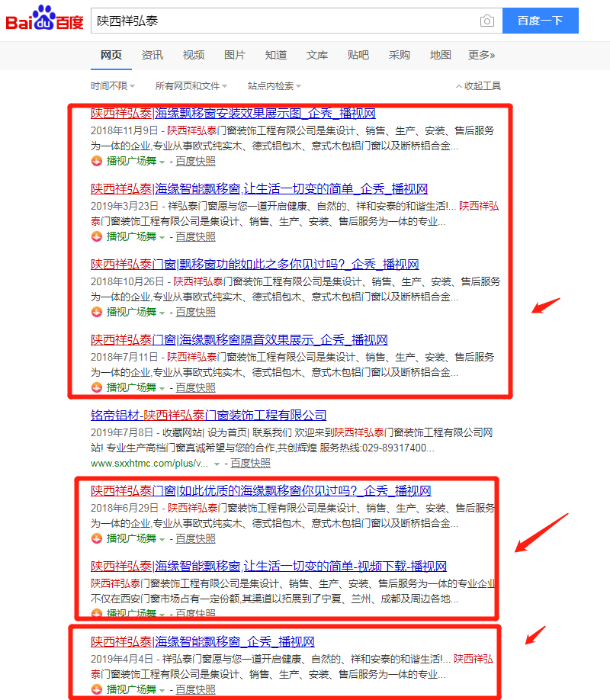Switch to the 图片 tab
610x700 pixels.
pos(234,55)
